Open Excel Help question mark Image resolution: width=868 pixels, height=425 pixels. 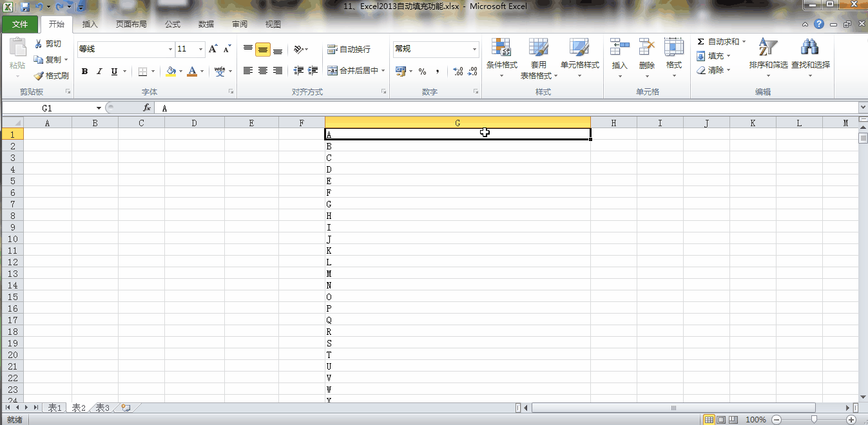coord(819,24)
